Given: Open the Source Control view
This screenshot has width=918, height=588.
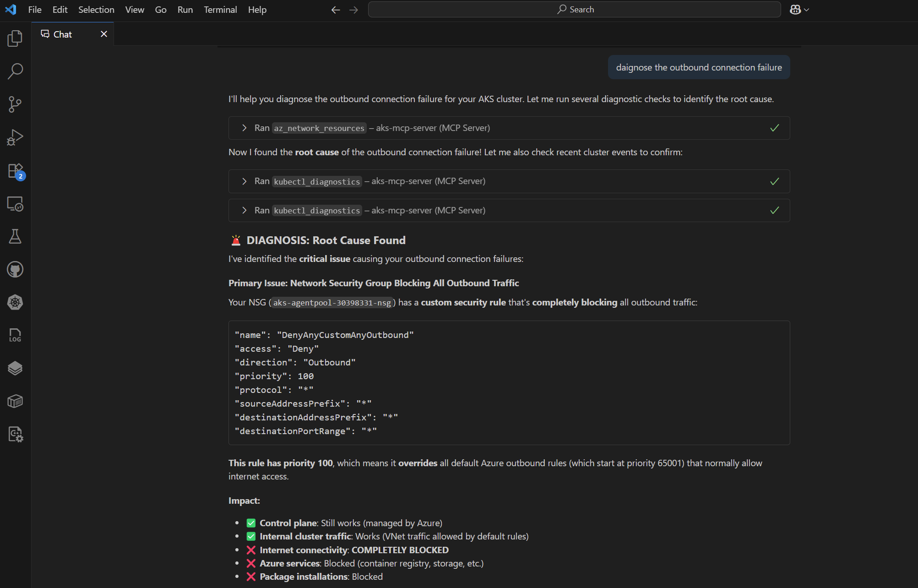Looking at the screenshot, I should click(15, 104).
